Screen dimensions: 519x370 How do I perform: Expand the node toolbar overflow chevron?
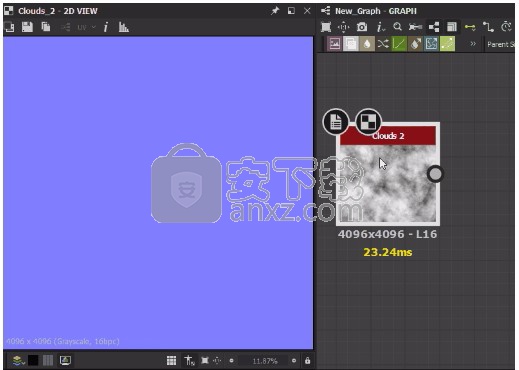click(473, 44)
